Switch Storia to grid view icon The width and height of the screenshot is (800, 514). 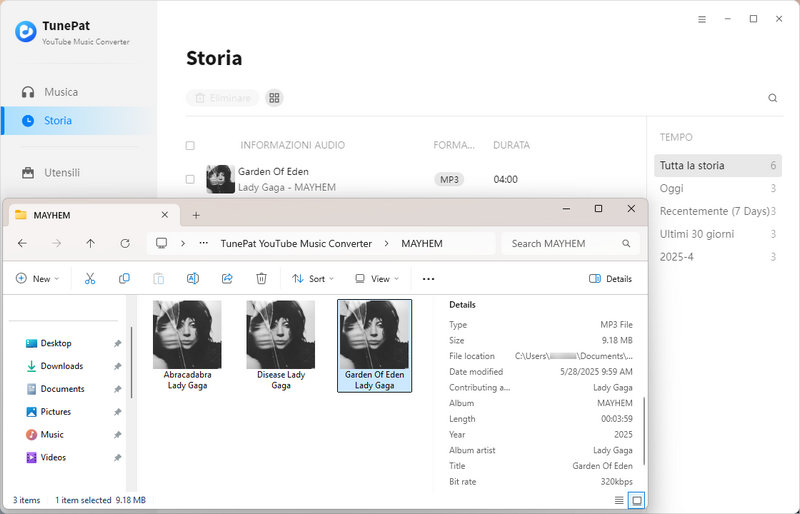click(x=274, y=97)
